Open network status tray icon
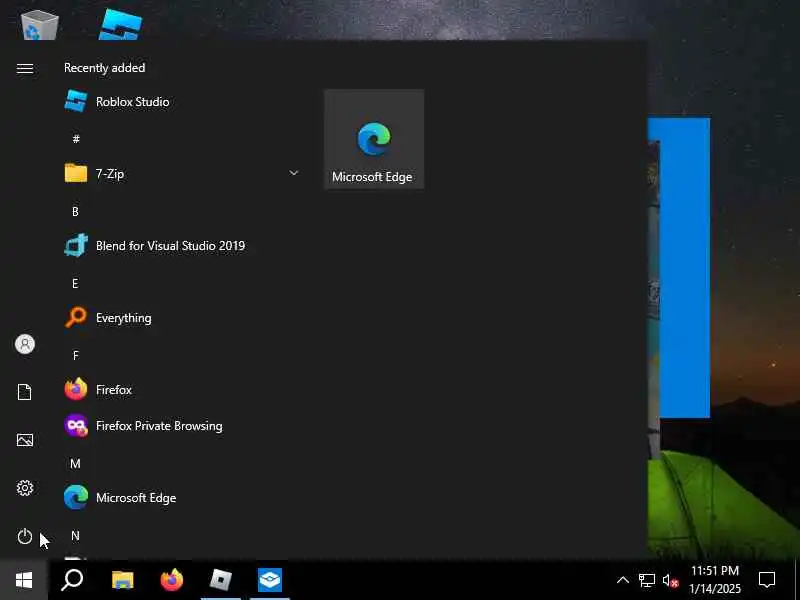This screenshot has height=600, width=800. click(646, 581)
